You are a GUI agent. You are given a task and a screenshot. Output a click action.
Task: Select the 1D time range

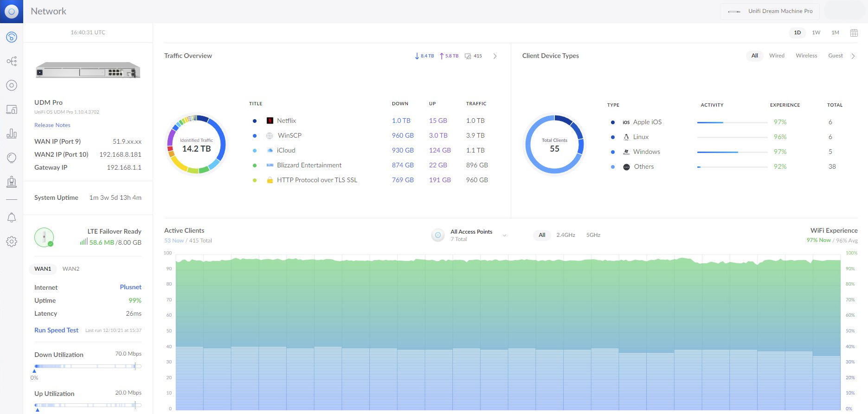coord(797,32)
